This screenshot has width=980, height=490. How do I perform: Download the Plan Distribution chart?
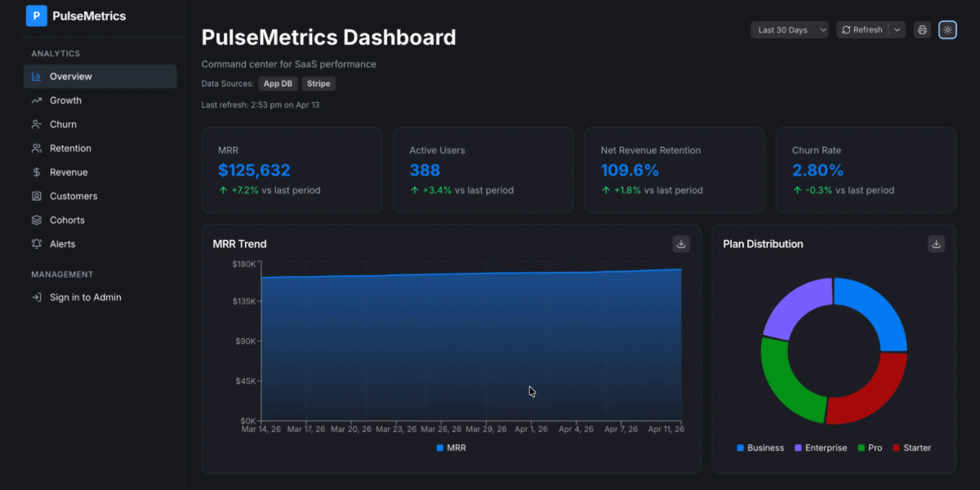coord(937,243)
